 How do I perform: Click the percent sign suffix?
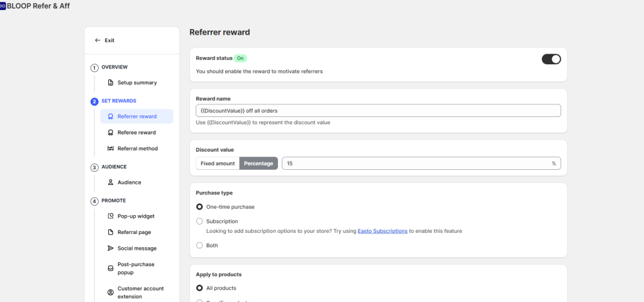553,163
